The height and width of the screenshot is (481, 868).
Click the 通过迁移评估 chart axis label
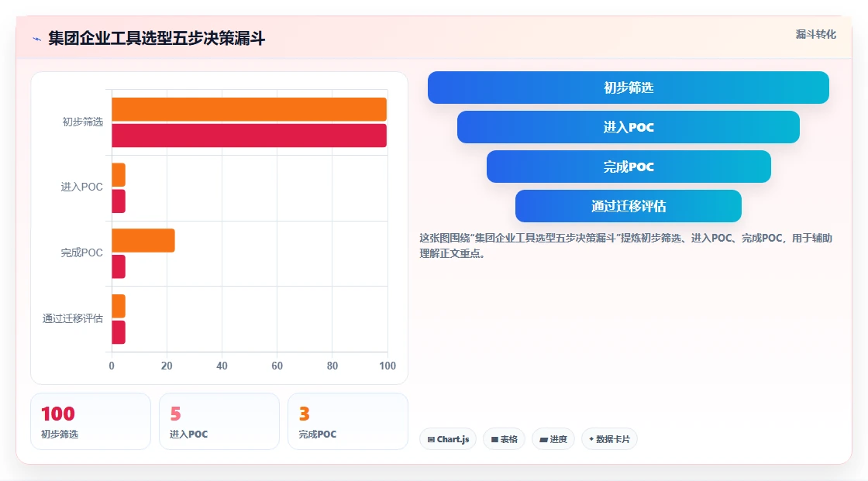point(73,318)
